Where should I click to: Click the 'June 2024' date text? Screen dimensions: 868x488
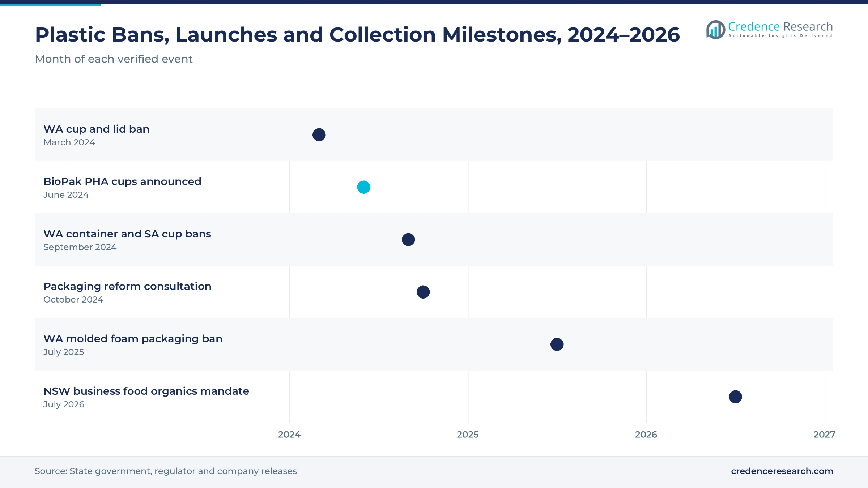click(66, 195)
